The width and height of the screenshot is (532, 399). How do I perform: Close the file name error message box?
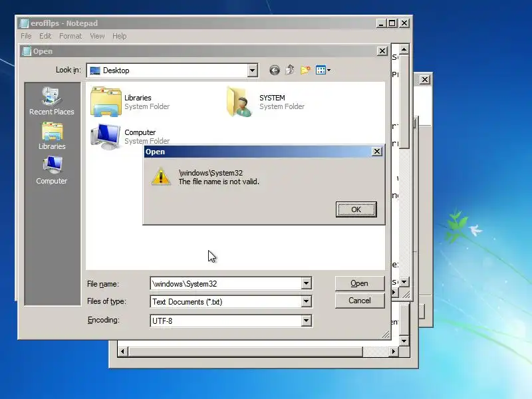[376, 152]
